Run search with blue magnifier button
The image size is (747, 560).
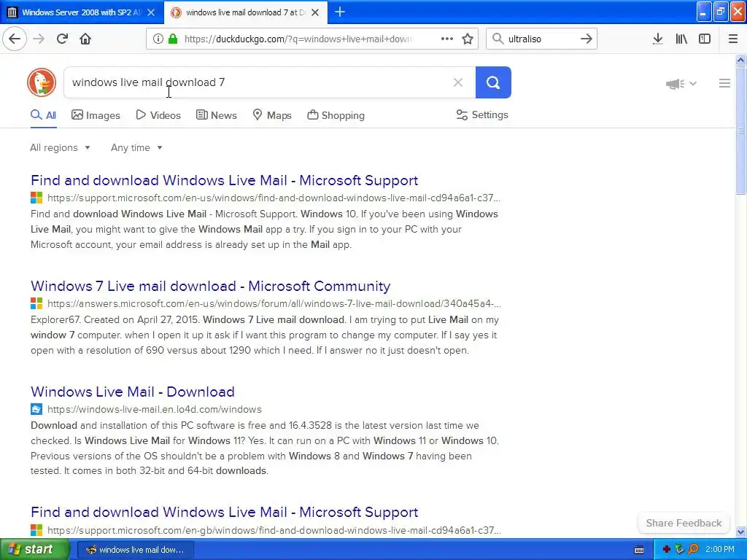[493, 82]
